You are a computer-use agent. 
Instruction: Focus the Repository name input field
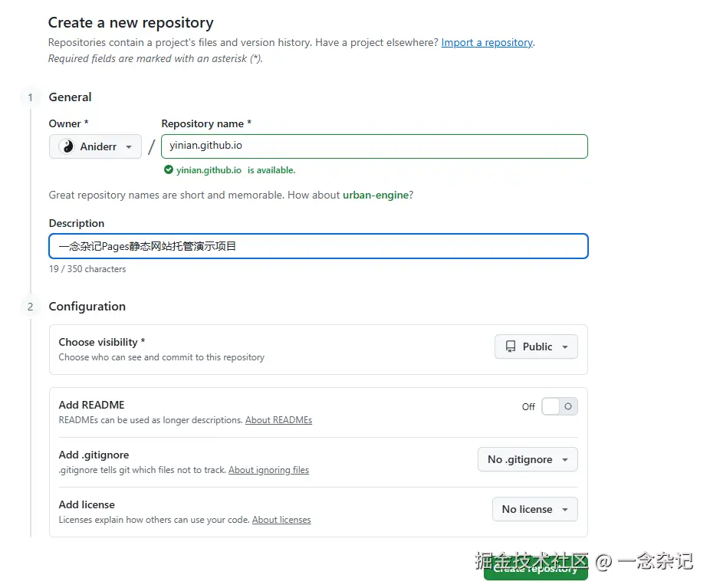click(374, 146)
